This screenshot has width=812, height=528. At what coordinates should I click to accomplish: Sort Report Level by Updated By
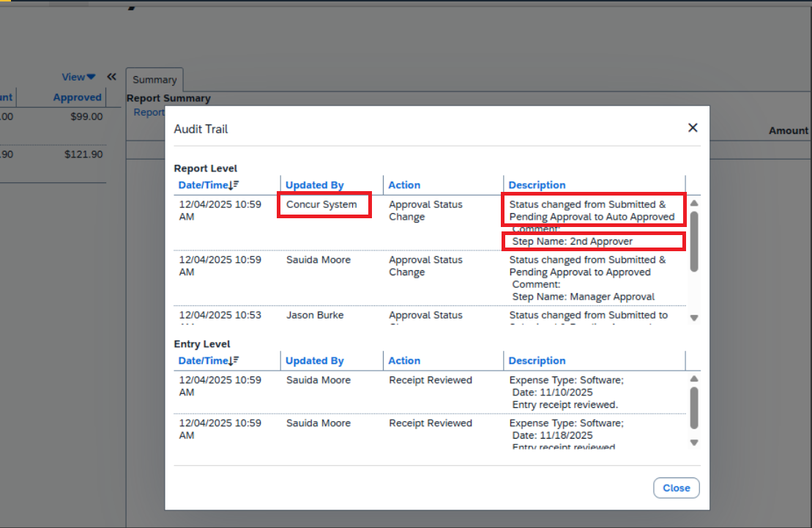314,185
